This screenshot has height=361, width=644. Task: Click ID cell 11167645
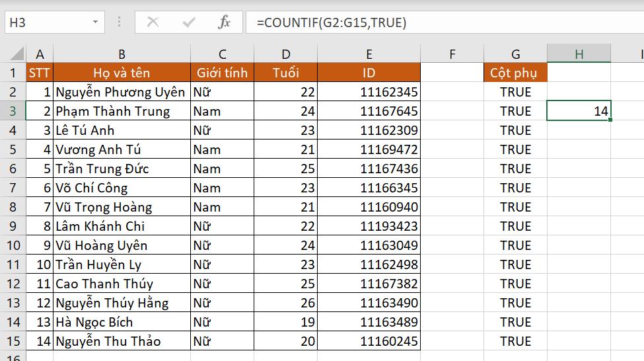click(x=369, y=111)
